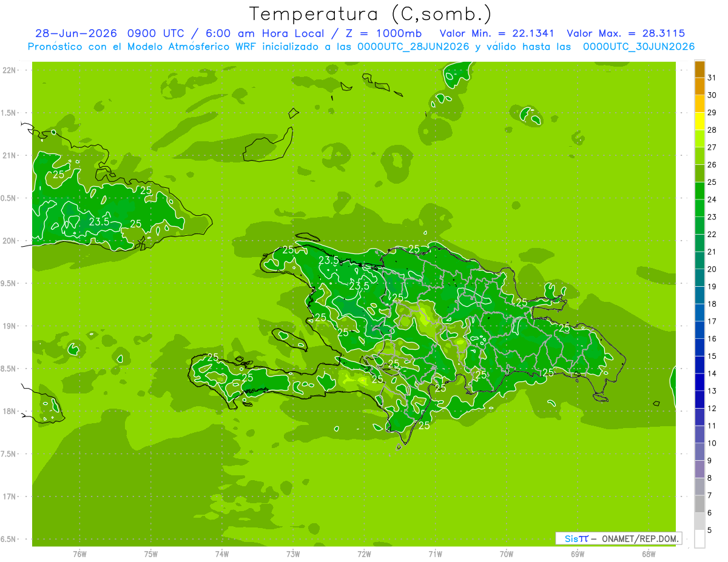Click the "23.5" contour label over Cuba

(x=99, y=222)
